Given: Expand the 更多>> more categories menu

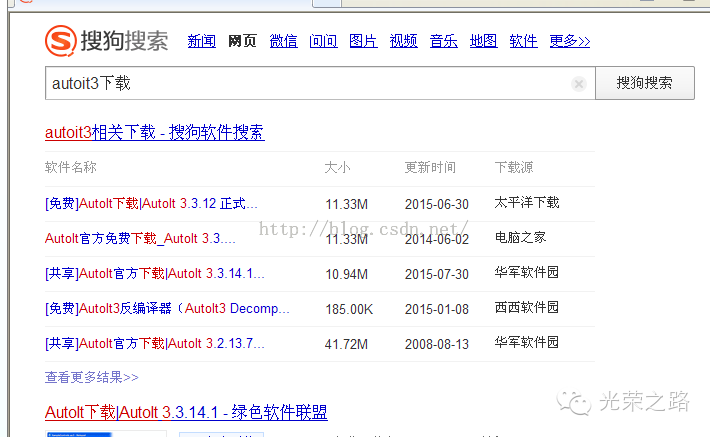Looking at the screenshot, I should [x=569, y=41].
